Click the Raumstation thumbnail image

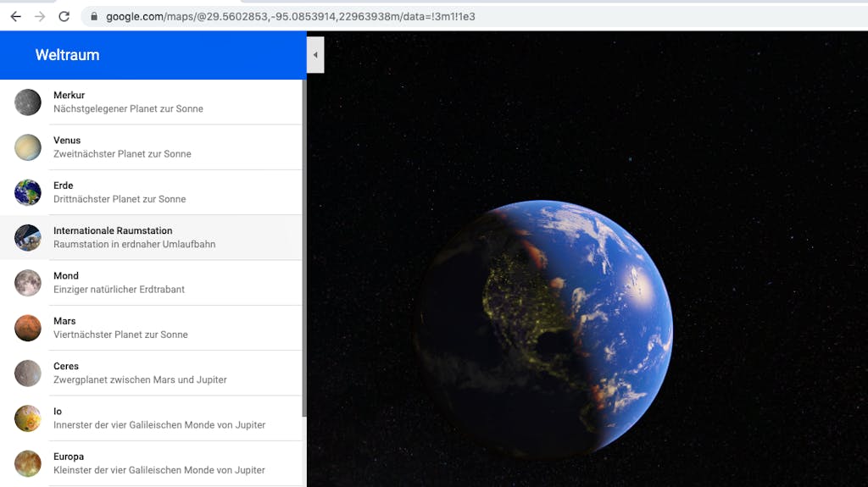28,238
